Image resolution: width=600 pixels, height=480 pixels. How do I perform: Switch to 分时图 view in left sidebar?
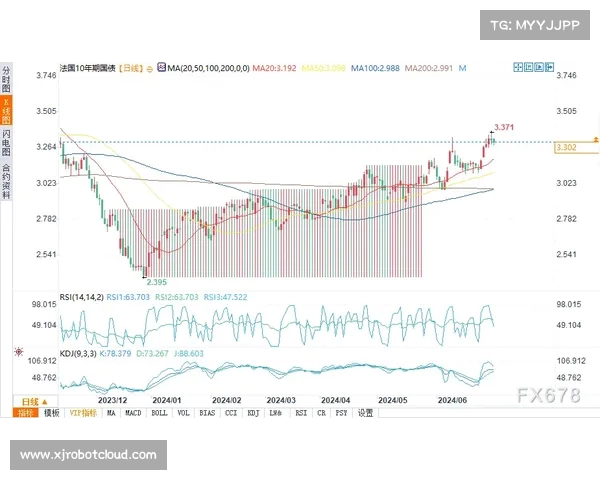click(6, 79)
